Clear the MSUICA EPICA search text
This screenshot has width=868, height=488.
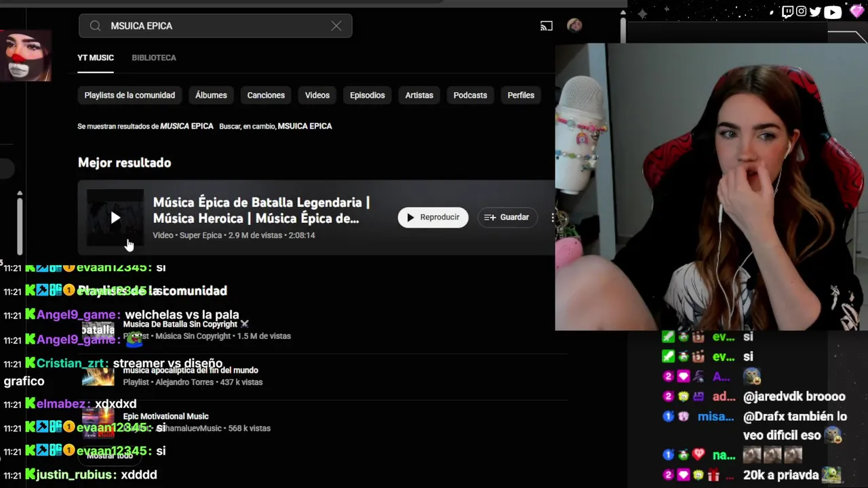[x=336, y=26]
